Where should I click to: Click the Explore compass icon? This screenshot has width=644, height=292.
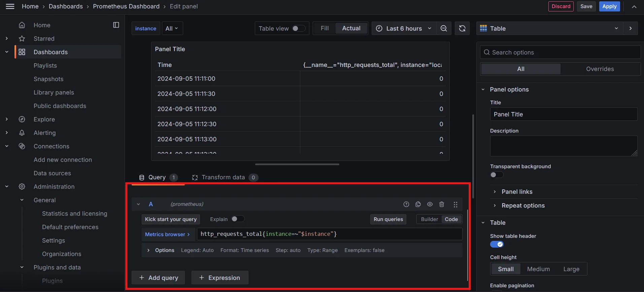[x=22, y=119]
